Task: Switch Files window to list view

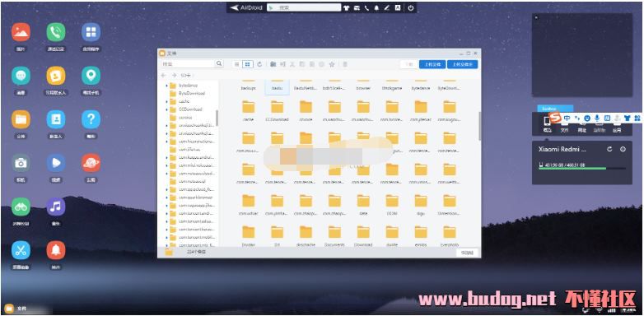Action: point(237,64)
